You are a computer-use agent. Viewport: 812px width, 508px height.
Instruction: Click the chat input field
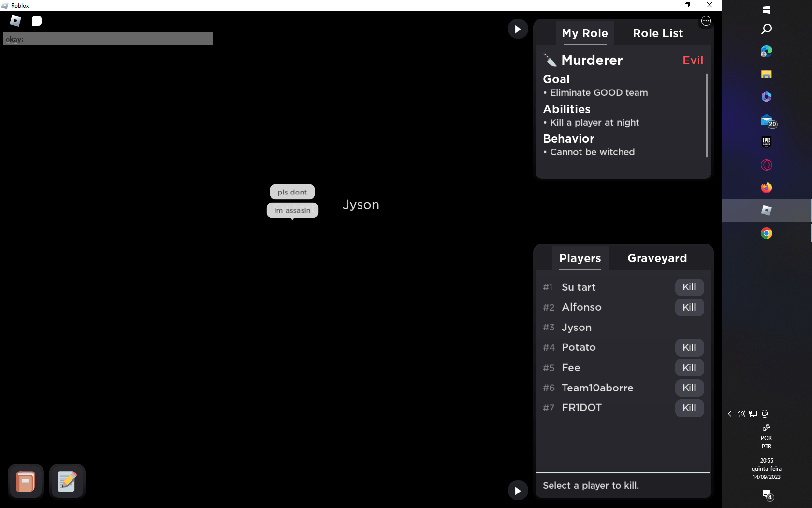click(x=108, y=39)
